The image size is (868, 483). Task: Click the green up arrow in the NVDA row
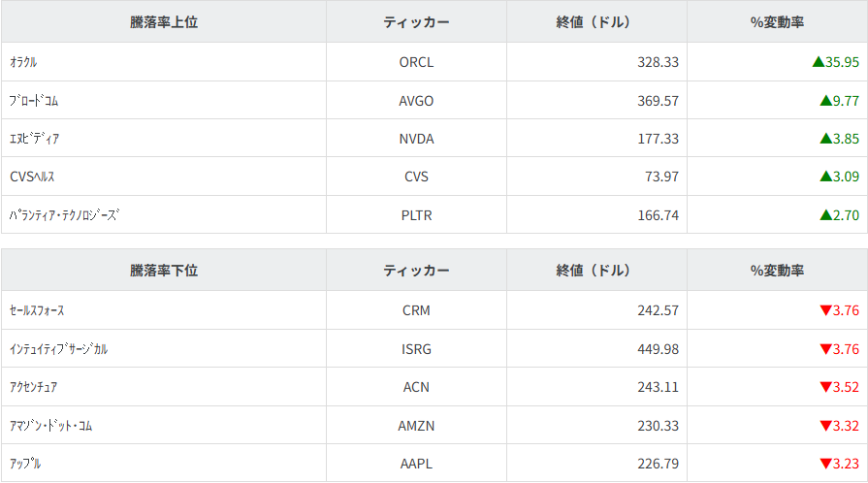(x=826, y=139)
